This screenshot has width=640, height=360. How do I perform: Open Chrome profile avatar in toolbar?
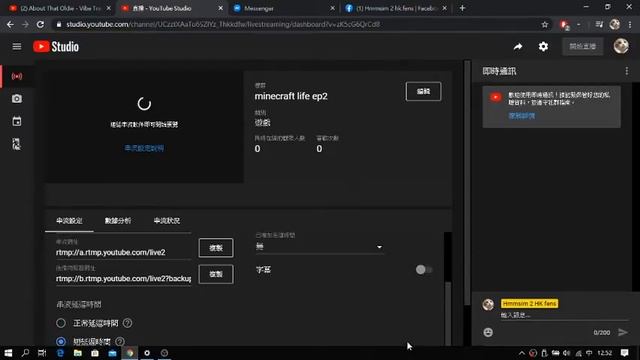tap(614, 24)
